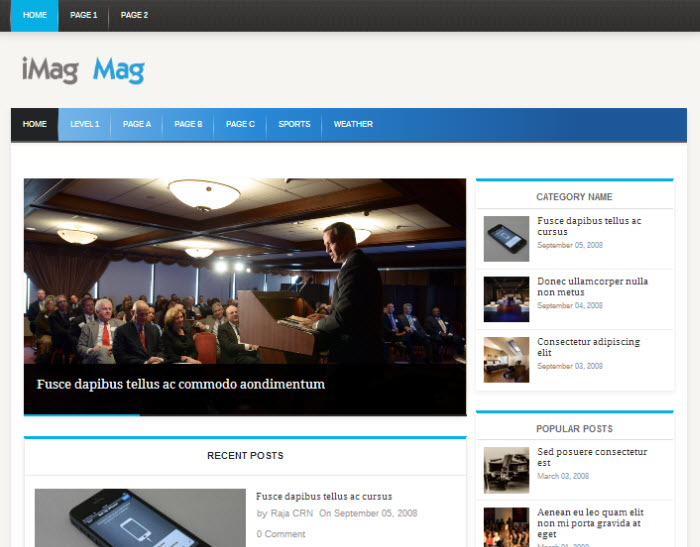This screenshot has height=547, width=700.
Task: Click the date 'March 03, 2008'
Action: tap(562, 476)
